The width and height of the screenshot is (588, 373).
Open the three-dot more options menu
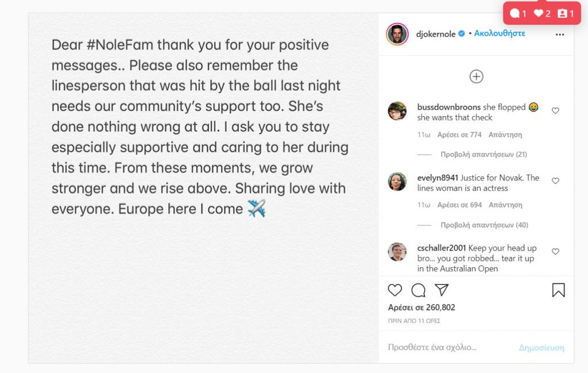[559, 34]
